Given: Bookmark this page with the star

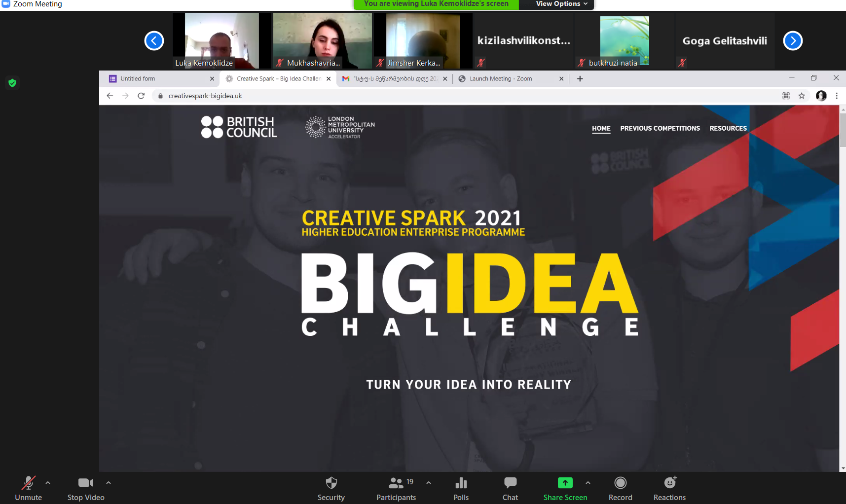Looking at the screenshot, I should [x=802, y=96].
